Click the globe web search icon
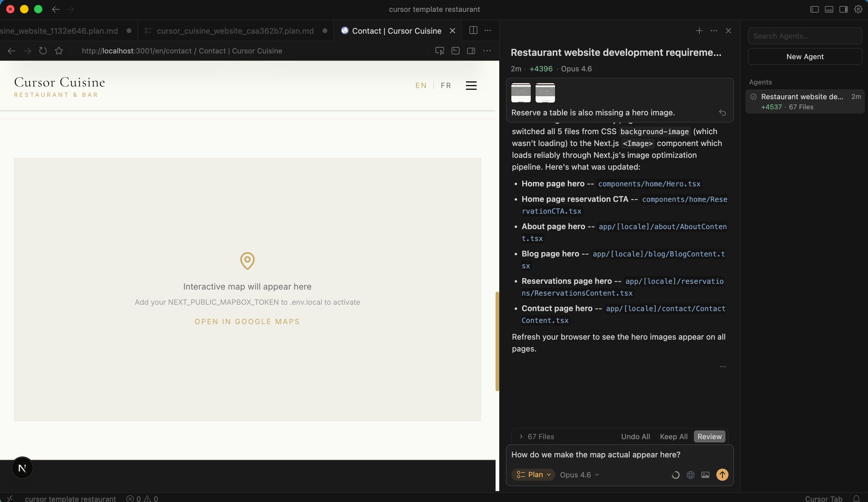This screenshot has height=502, width=868. [x=690, y=475]
